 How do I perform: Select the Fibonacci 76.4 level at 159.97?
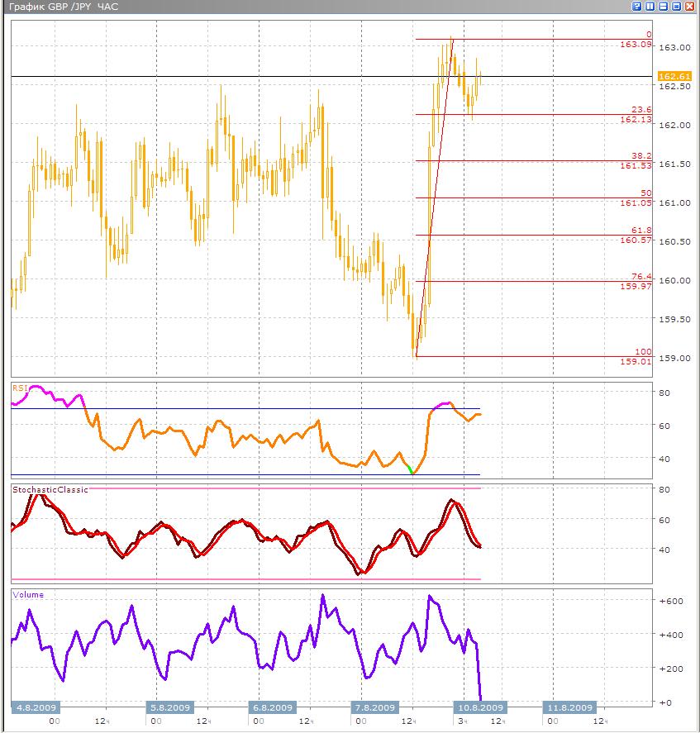(636, 282)
